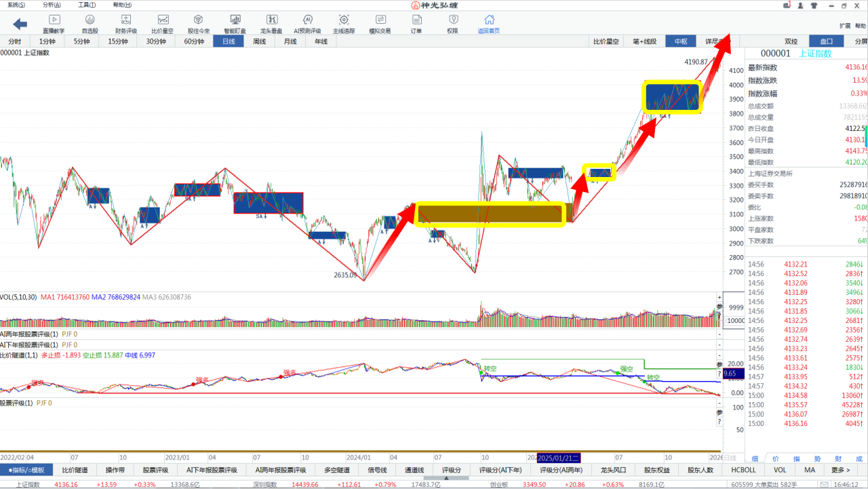Image resolution: width=868 pixels, height=489 pixels.
Task: Open 财务评级 financial rating tool
Action: 126,24
